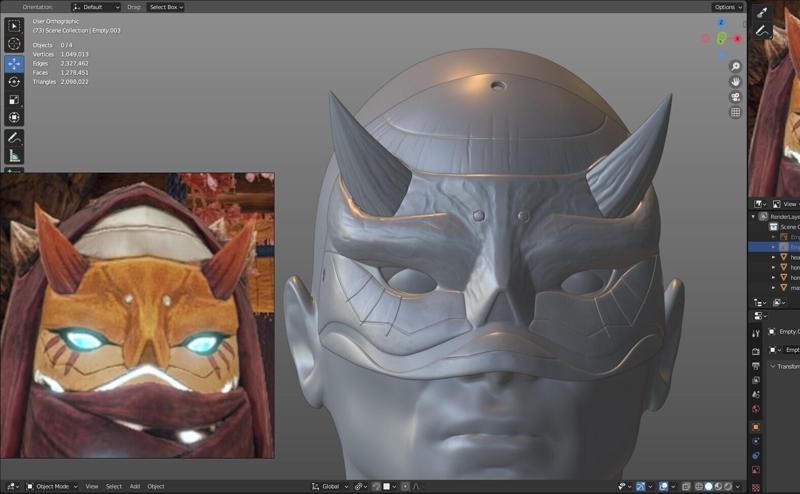Open the Tool properties tab
800x494 pixels.
[756, 333]
